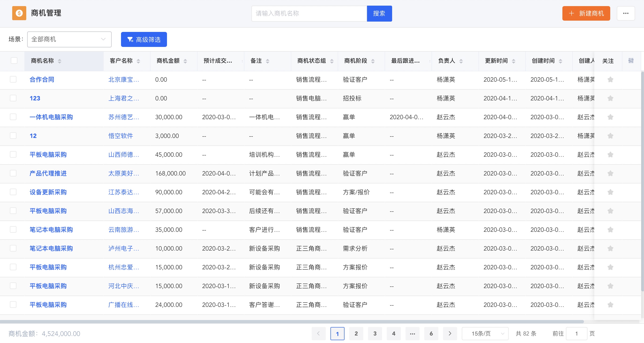Sort by 商机名称 column arrows

pos(60,61)
